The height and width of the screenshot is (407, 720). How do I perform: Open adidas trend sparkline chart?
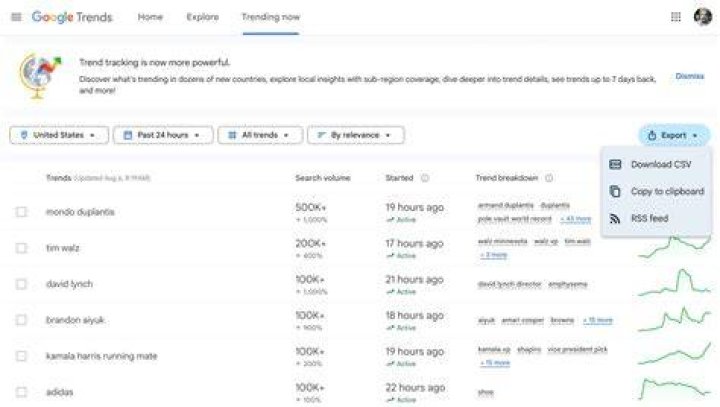pyautogui.click(x=675, y=389)
